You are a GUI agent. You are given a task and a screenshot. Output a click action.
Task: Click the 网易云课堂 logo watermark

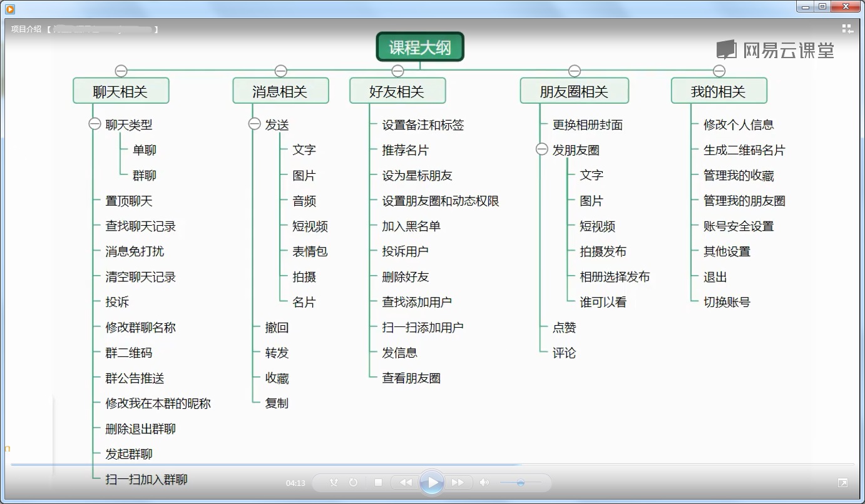coord(775,50)
